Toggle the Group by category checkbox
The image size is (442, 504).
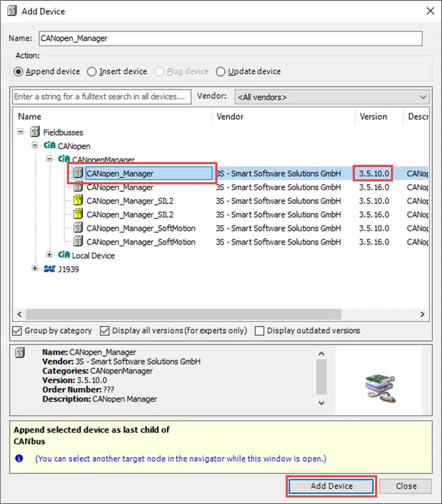click(17, 331)
